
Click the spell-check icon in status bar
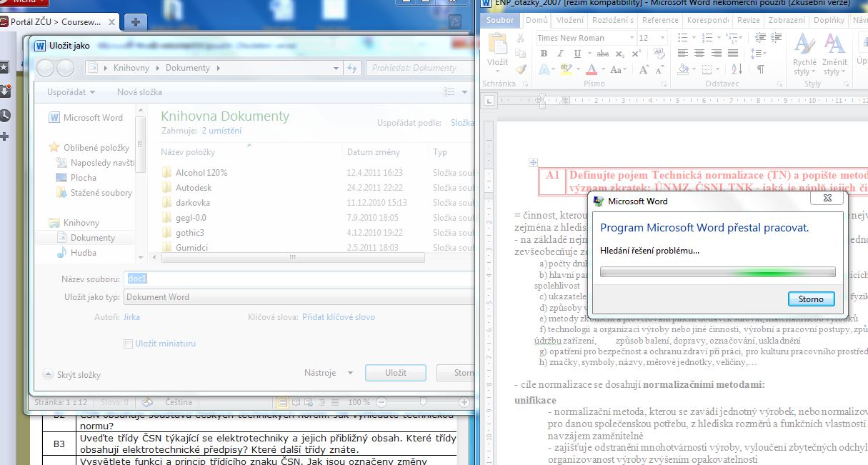pyautogui.click(x=148, y=402)
